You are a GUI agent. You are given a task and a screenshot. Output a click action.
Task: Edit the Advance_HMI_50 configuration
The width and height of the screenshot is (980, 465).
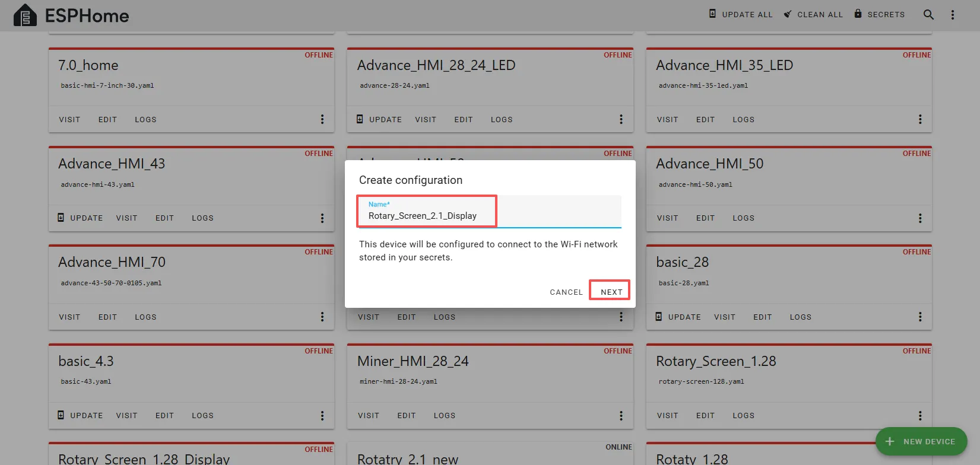coord(705,218)
